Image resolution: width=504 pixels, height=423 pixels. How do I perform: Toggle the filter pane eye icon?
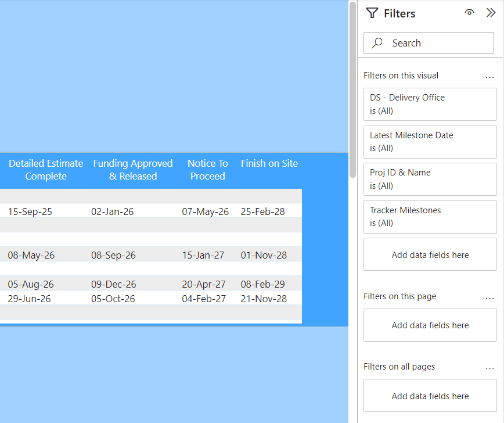point(469,13)
